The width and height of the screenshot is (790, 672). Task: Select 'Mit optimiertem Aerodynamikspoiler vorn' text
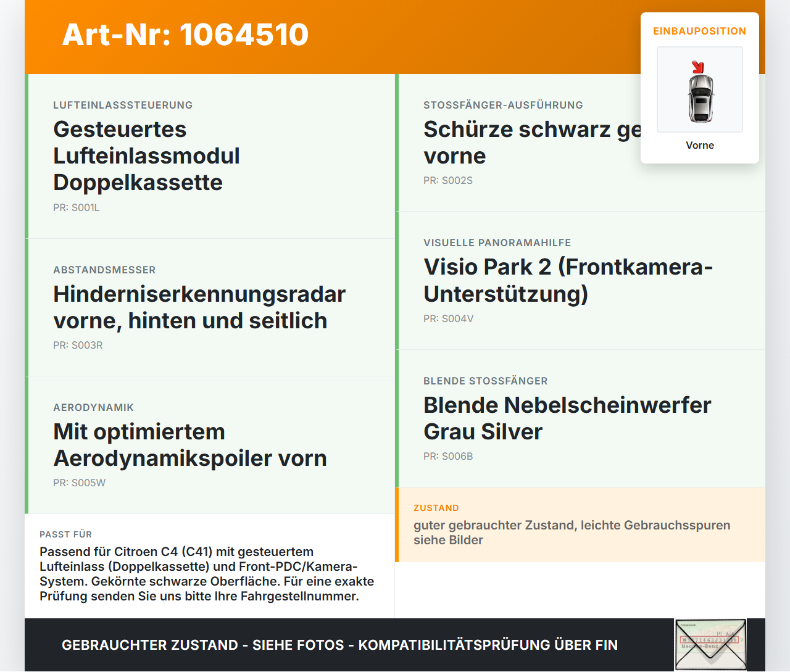click(190, 445)
